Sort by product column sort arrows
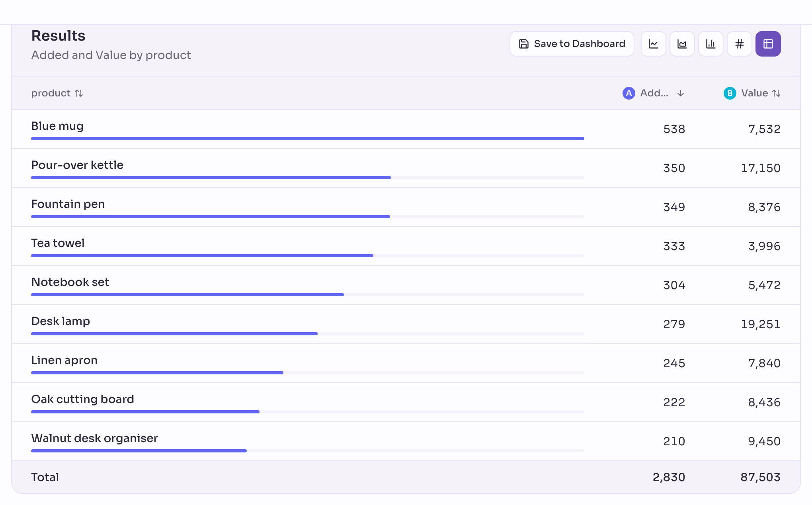 (x=79, y=93)
